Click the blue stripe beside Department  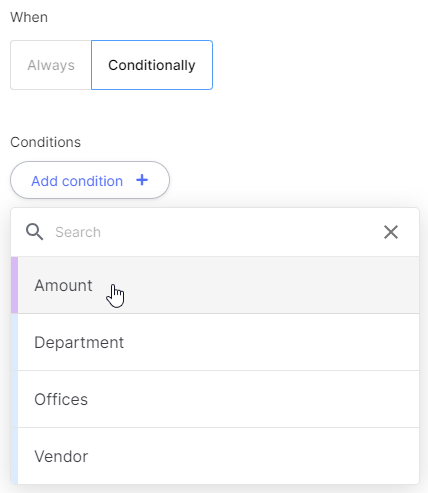[14, 342]
